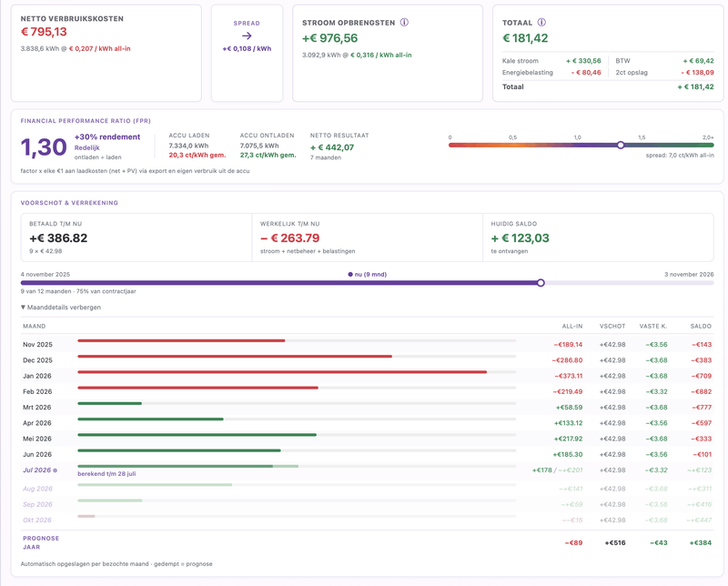Click the VSCHOT column header
This screenshot has height=586, width=728.
click(x=612, y=327)
